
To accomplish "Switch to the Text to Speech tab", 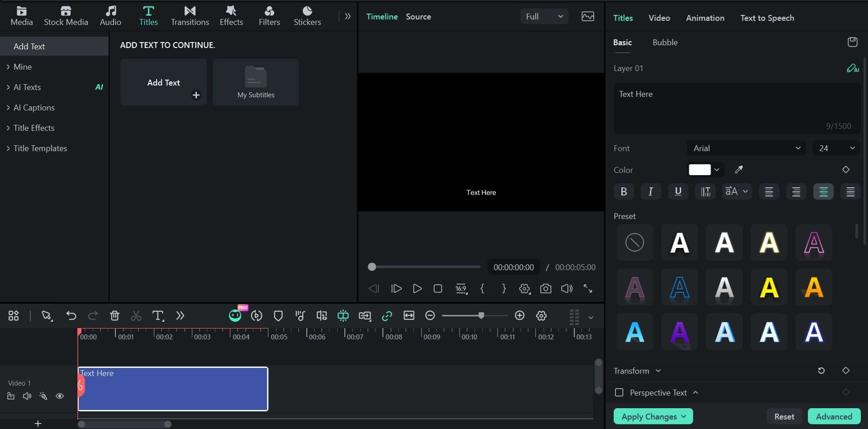I will click(x=767, y=18).
